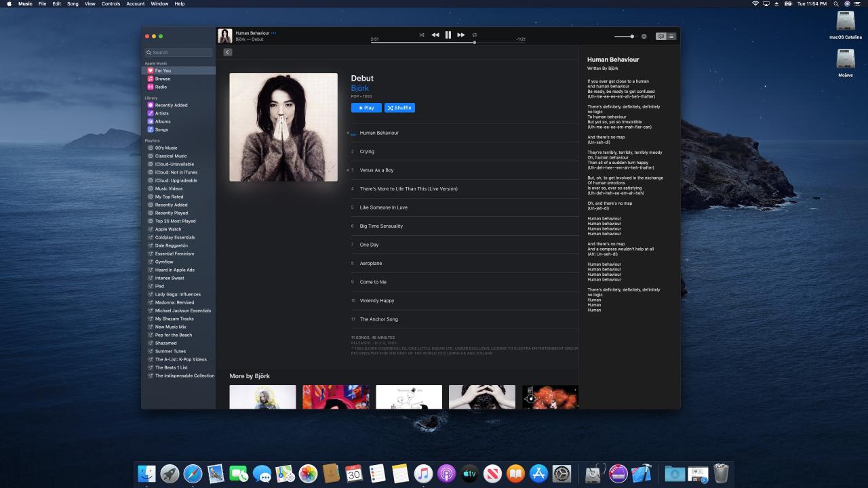Select the macOS Catalina drive on the desktop

(846, 25)
